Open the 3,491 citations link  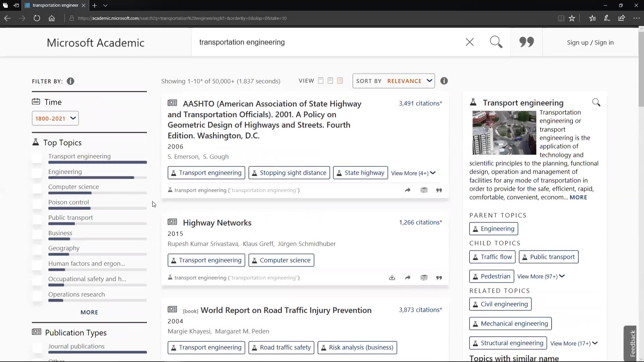coord(420,103)
